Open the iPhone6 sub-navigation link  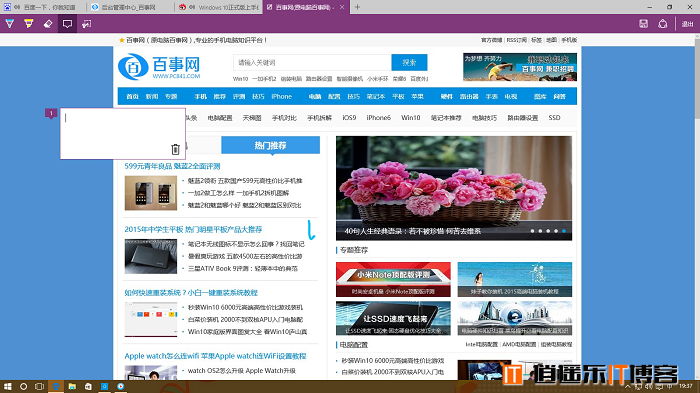coord(379,118)
